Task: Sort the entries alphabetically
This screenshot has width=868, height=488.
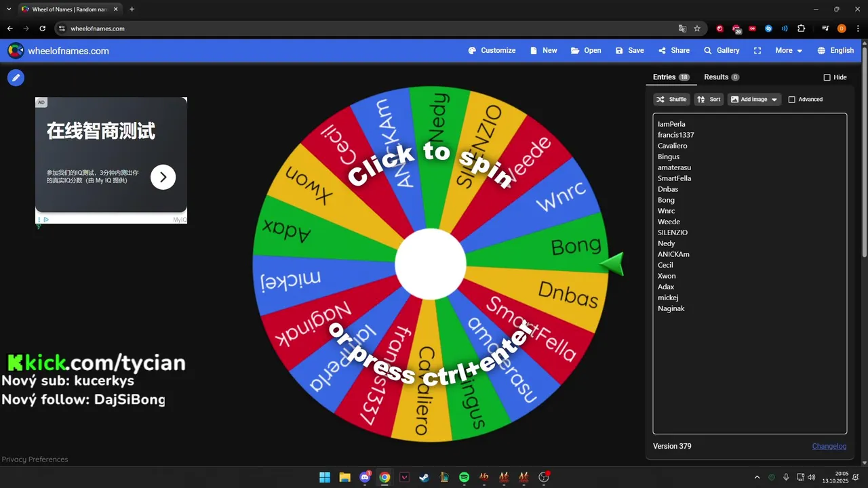Action: point(709,100)
